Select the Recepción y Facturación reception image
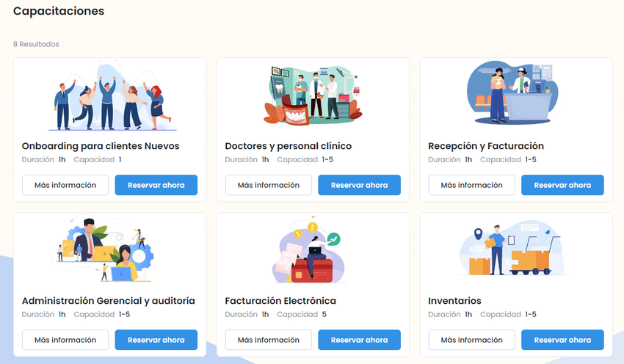 pyautogui.click(x=512, y=92)
